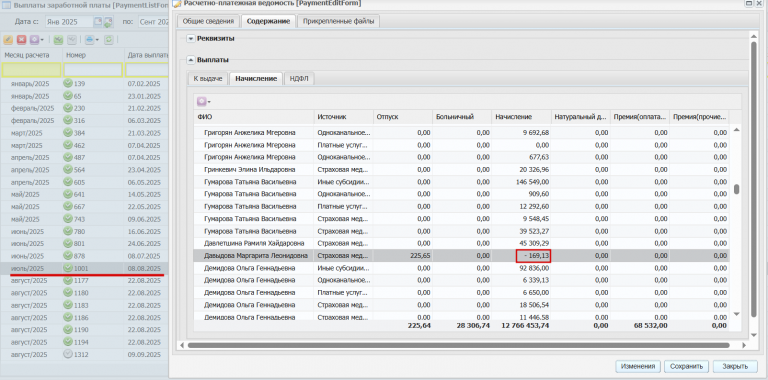Click the filter field under Номер column
The image size is (768, 380).
click(93, 70)
